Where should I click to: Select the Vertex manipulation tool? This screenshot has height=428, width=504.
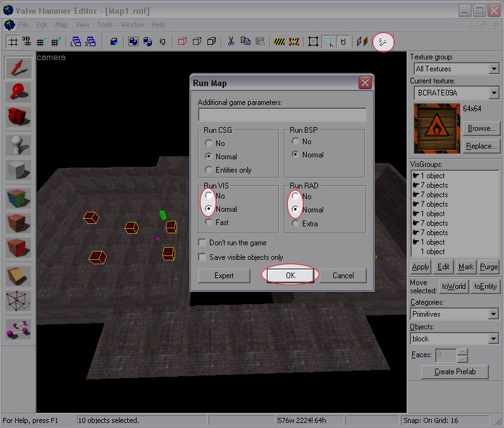pos(18,301)
